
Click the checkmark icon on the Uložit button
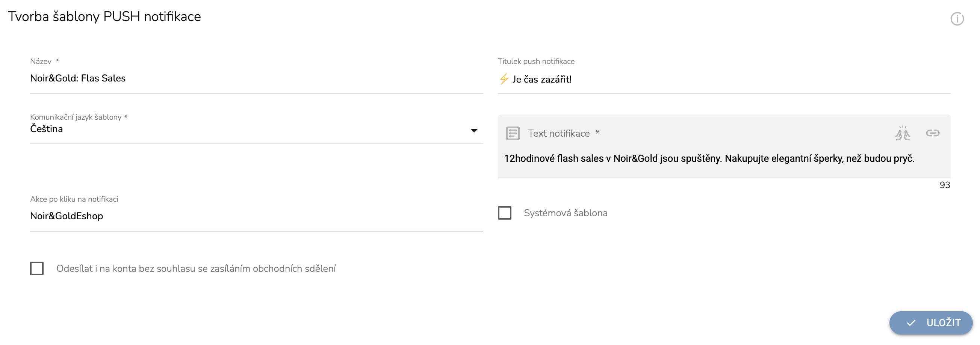911,323
